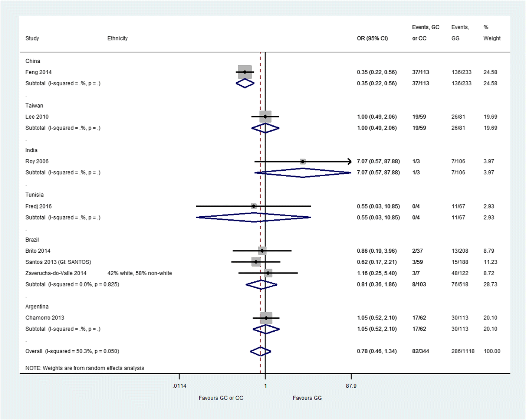Screen dimensions: 526x420
Task: Click the 'Zaverucha-do-Valle 2014' study label
Action: pos(56,273)
